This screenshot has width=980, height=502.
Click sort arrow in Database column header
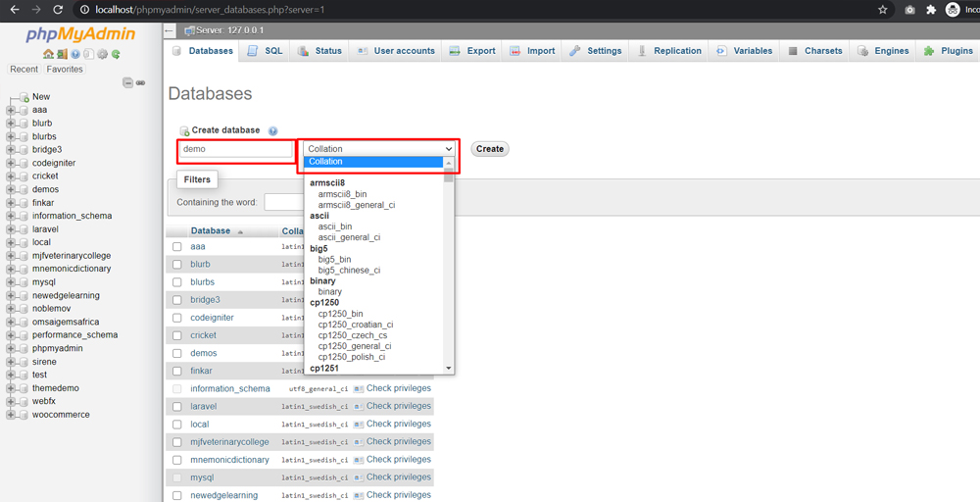(x=240, y=232)
